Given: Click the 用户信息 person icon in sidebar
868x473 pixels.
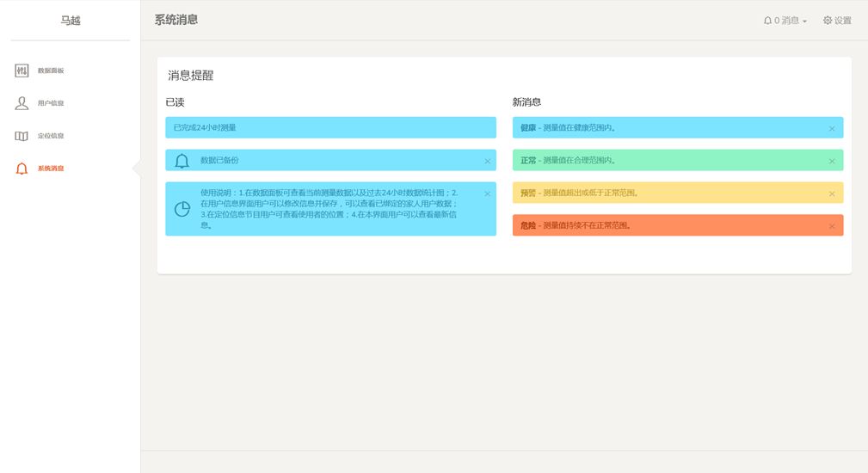Looking at the screenshot, I should [22, 103].
